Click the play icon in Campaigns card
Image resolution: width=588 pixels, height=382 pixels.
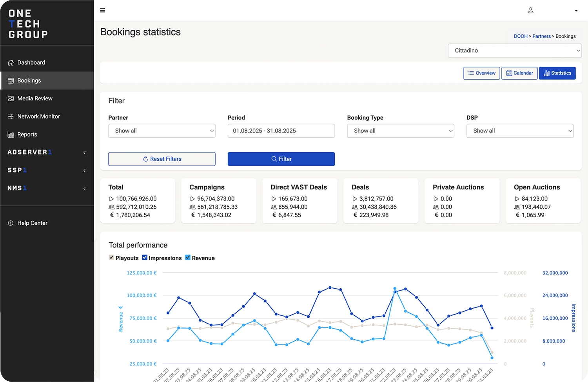pos(192,199)
